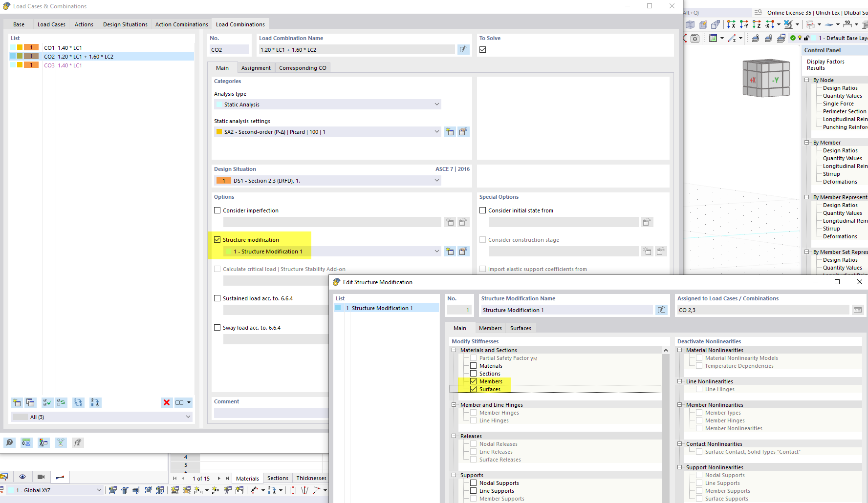This screenshot has width=868, height=503.
Task: Delete selected combination with red X
Action: pyautogui.click(x=167, y=402)
